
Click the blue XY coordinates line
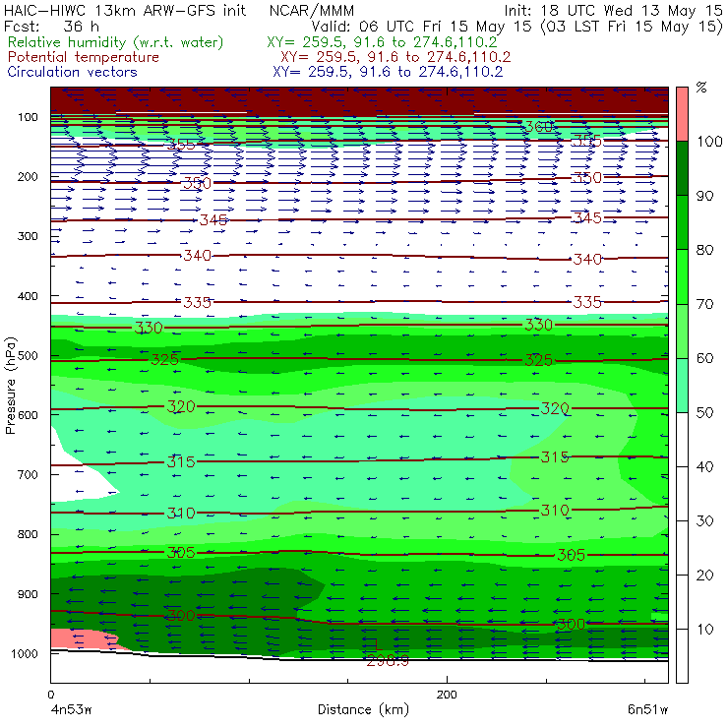[x=388, y=72]
